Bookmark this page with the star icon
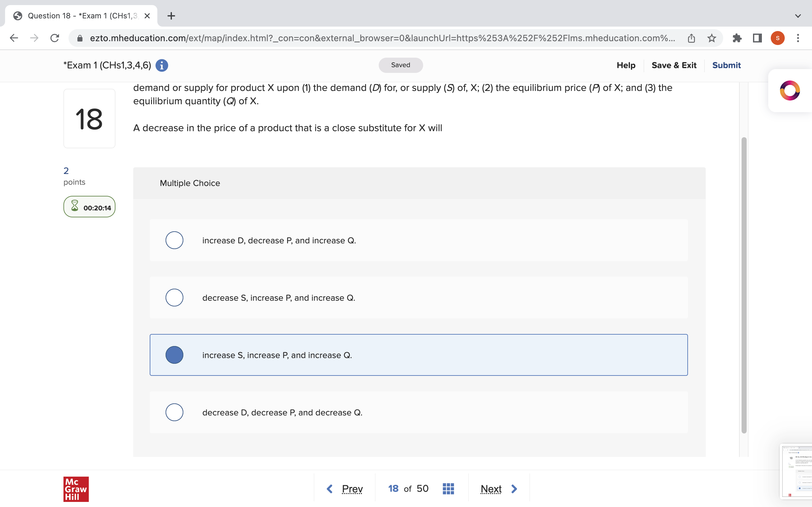This screenshot has width=812, height=507. pos(711,38)
